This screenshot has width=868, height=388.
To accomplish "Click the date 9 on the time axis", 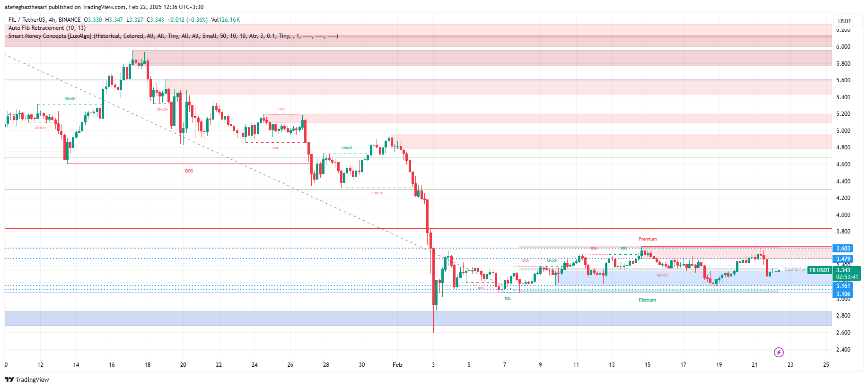I will click(x=540, y=365).
